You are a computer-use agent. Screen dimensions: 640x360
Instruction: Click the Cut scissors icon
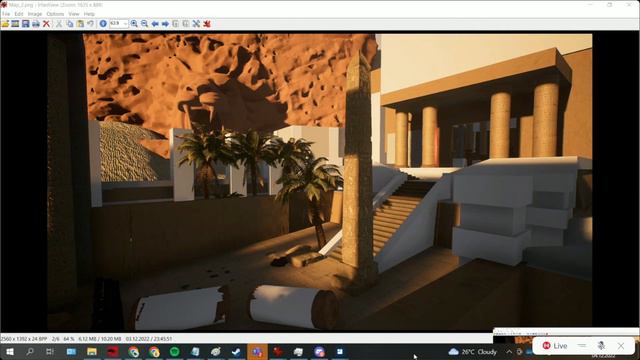click(59, 24)
